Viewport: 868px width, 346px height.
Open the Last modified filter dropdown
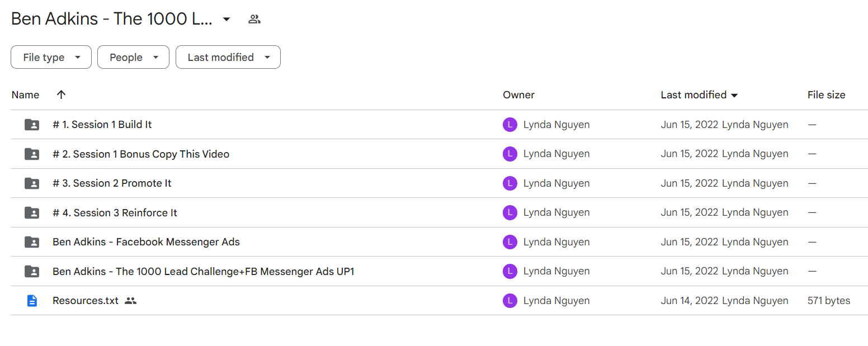point(228,57)
